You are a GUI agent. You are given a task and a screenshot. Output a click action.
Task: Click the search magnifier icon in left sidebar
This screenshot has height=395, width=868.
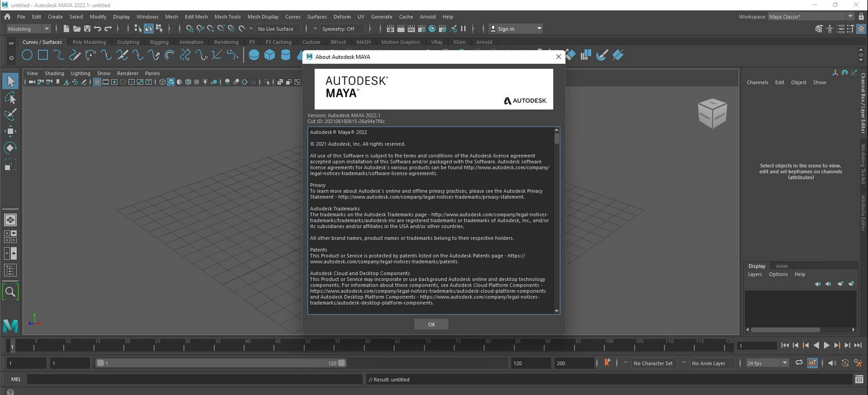click(10, 292)
